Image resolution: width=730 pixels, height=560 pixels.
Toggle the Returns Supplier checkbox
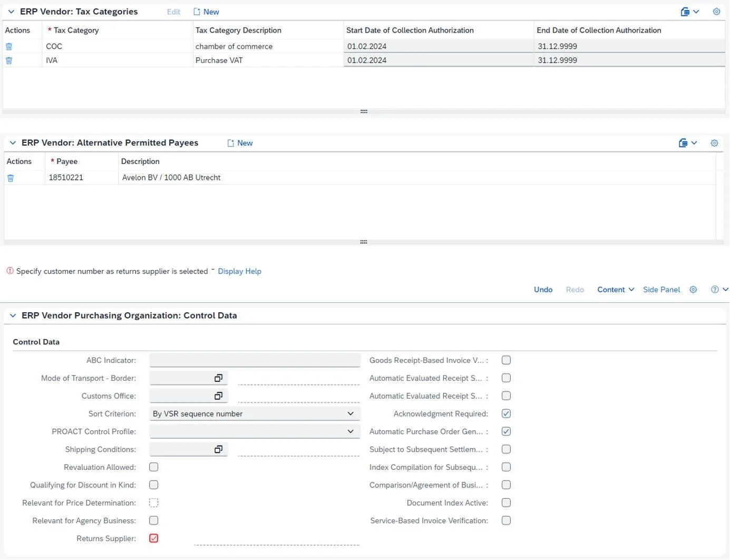(x=153, y=538)
